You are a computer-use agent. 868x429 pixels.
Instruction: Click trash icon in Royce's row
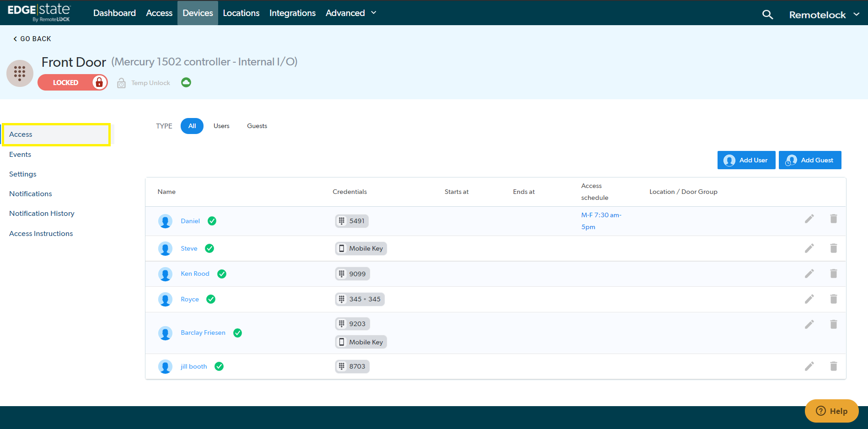click(833, 299)
